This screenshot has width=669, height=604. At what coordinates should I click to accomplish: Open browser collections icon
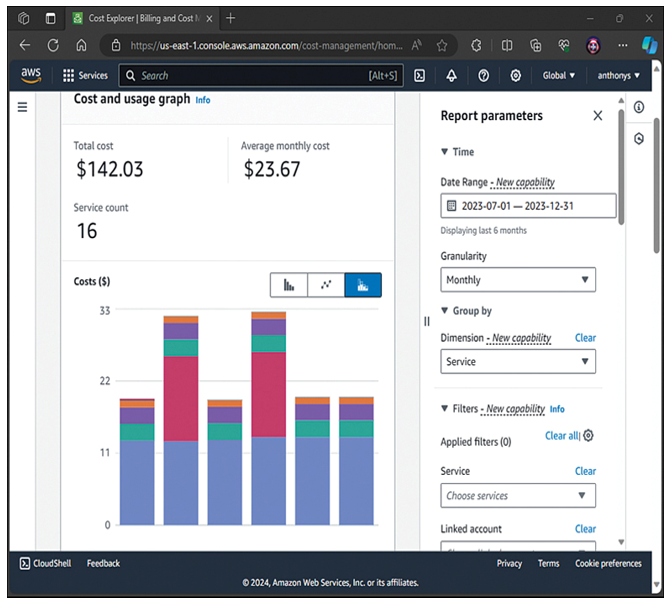(535, 45)
